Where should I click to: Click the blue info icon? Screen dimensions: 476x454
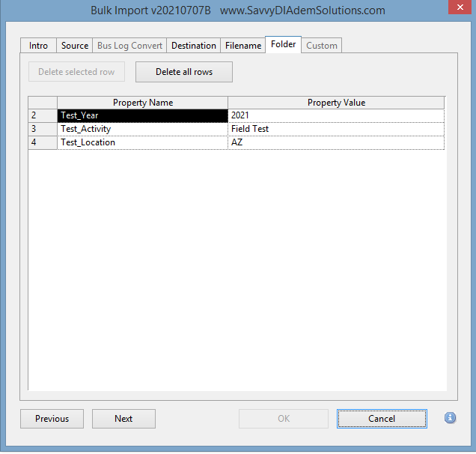(x=450, y=418)
